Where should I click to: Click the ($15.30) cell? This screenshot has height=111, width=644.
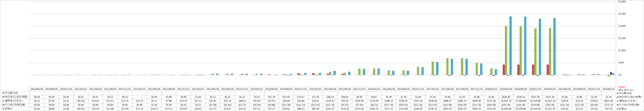[x=287, y=105]
